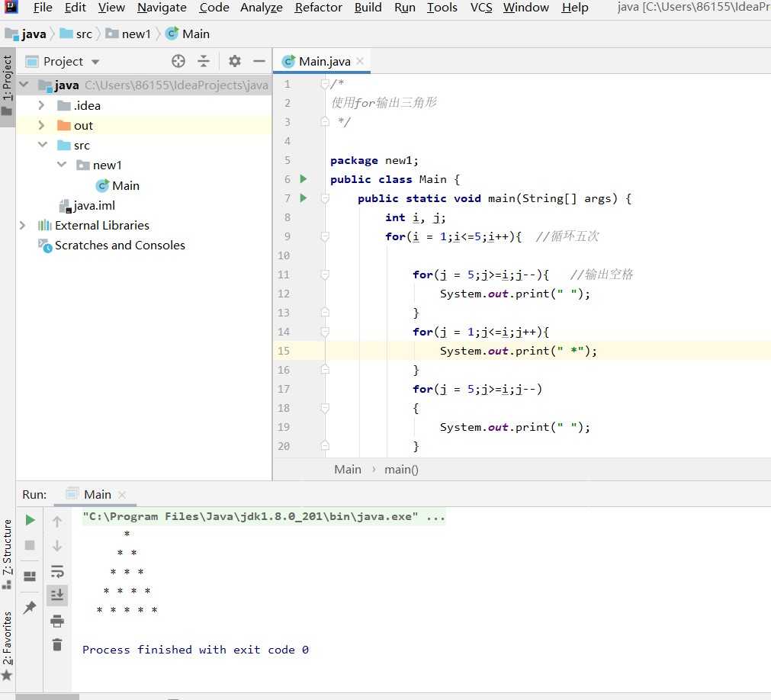
Task: Open the 7: Structure tool window stripe
Action: [7, 554]
